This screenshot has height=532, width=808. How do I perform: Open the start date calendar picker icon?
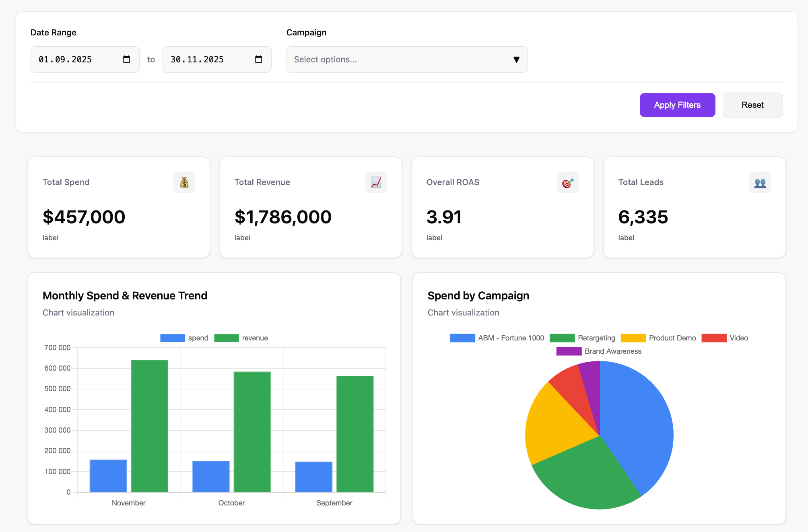(126, 59)
